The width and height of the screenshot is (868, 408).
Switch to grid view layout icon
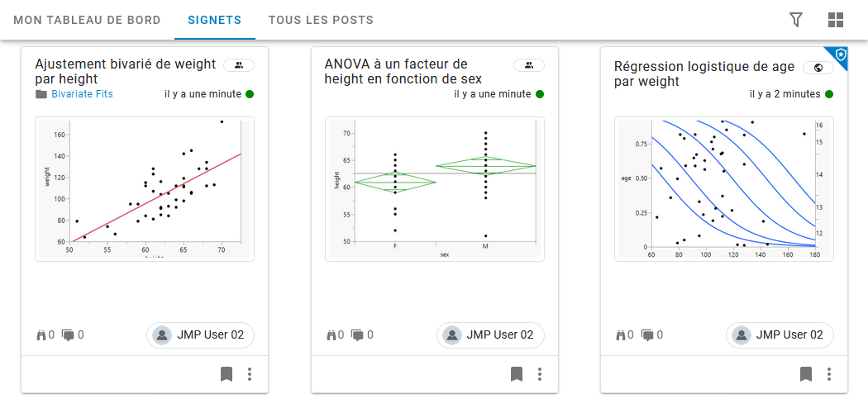tap(836, 20)
